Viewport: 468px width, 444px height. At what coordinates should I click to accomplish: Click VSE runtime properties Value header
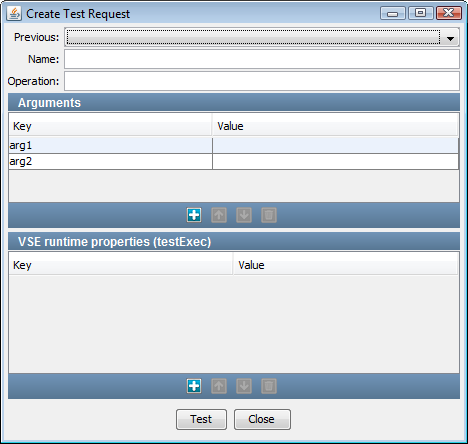tap(346, 265)
